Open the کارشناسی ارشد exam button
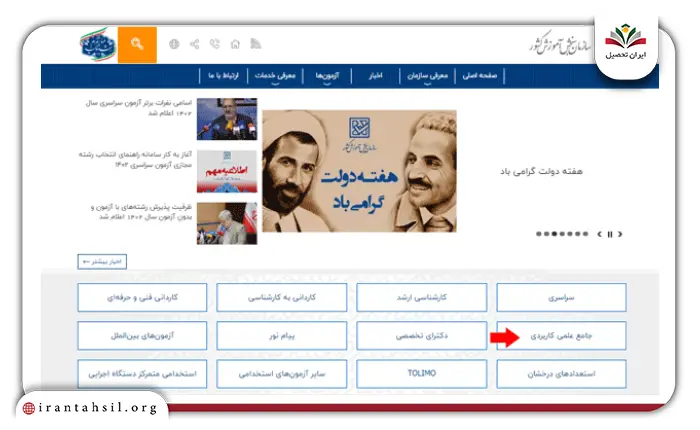The width and height of the screenshot is (700, 430). click(421, 297)
